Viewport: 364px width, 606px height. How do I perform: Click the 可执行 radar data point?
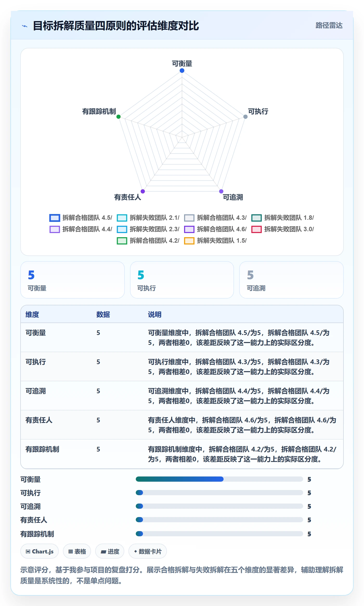[x=245, y=117]
